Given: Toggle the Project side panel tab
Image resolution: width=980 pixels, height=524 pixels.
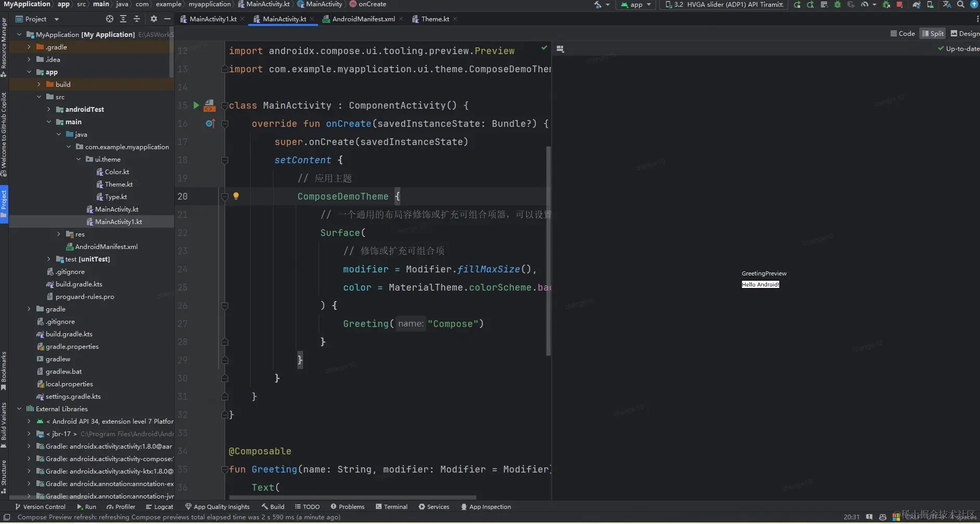Looking at the screenshot, I should point(4,204).
